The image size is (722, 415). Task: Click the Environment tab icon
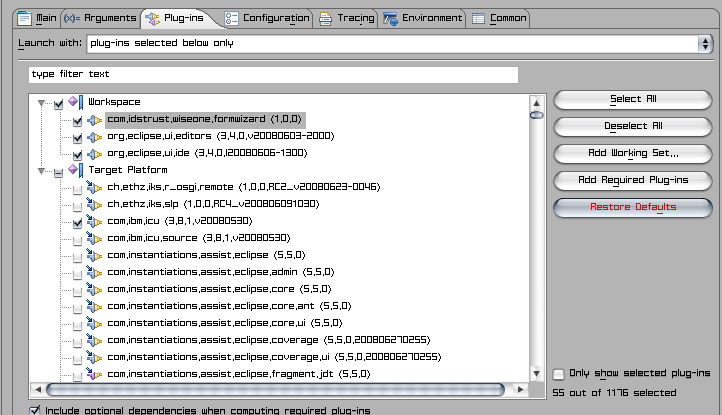click(390, 19)
